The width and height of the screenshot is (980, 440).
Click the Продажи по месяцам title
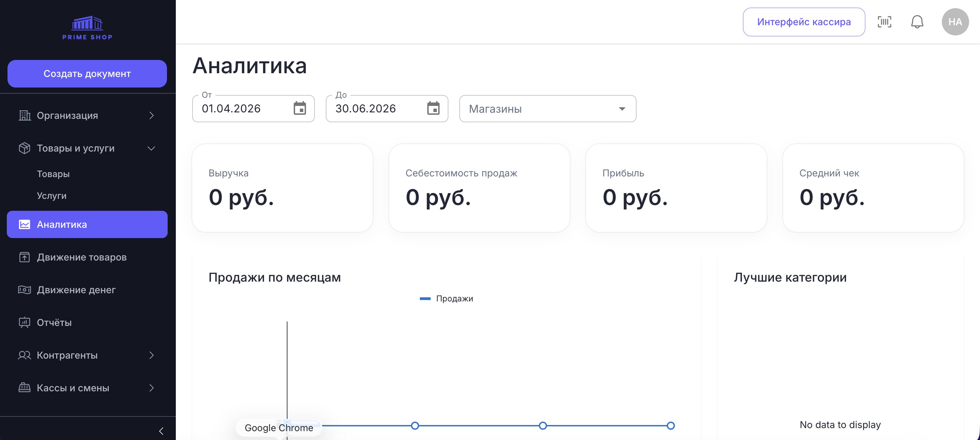coord(275,277)
